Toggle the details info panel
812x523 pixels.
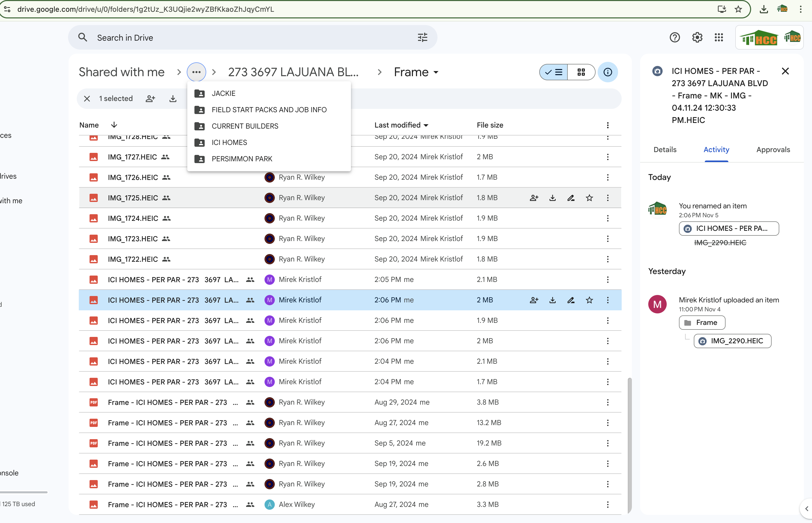coord(608,72)
